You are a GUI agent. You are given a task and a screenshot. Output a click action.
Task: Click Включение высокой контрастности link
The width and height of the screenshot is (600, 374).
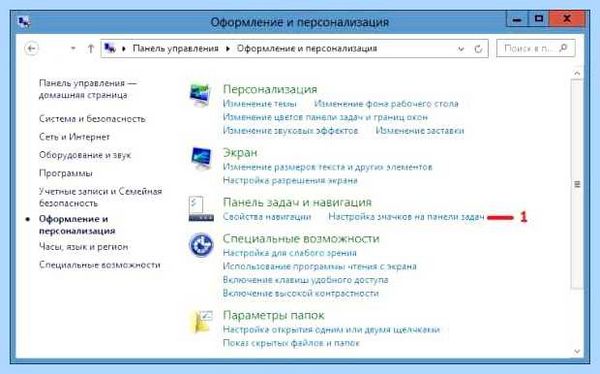click(x=301, y=294)
